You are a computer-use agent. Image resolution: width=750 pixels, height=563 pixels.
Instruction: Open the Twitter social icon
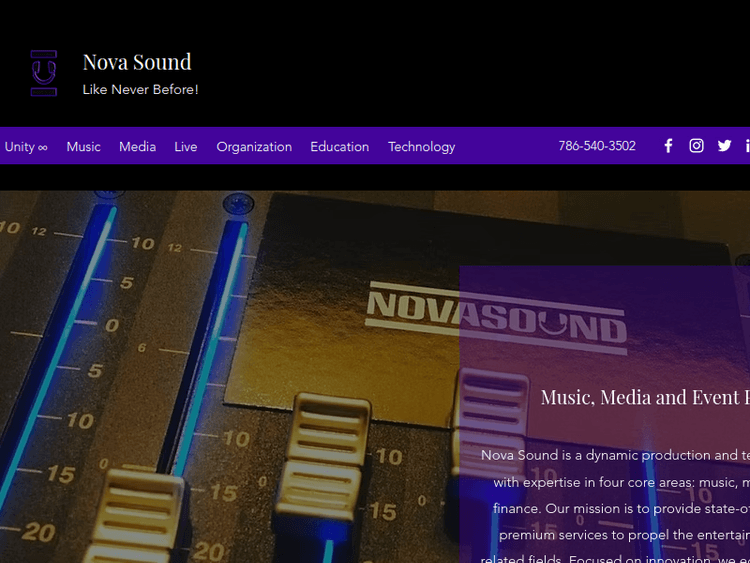click(724, 146)
